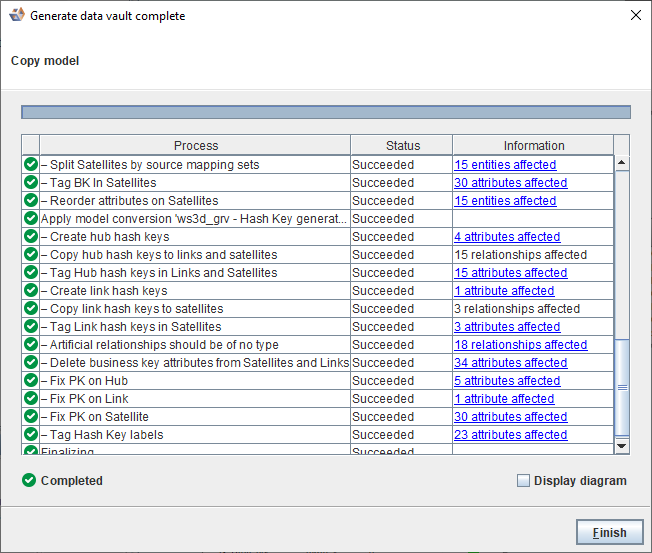652x553 pixels.
Task: Click the green Completed status icon
Action: (29, 481)
